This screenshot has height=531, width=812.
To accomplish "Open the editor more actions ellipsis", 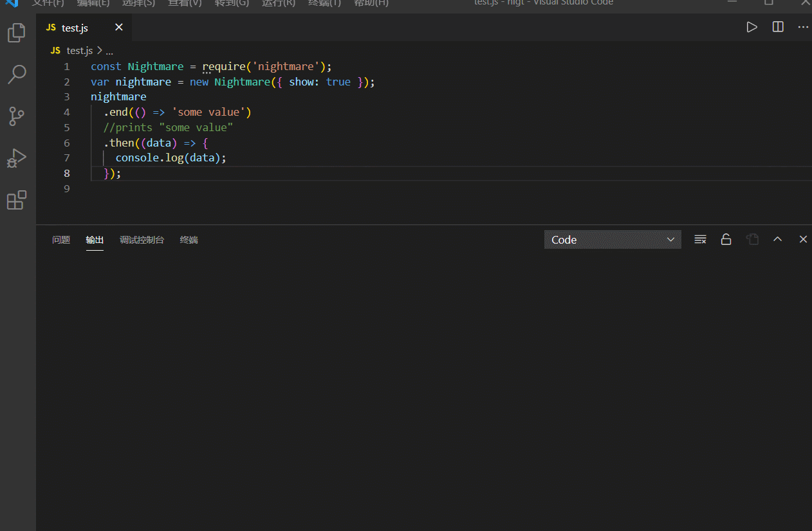I will click(803, 27).
